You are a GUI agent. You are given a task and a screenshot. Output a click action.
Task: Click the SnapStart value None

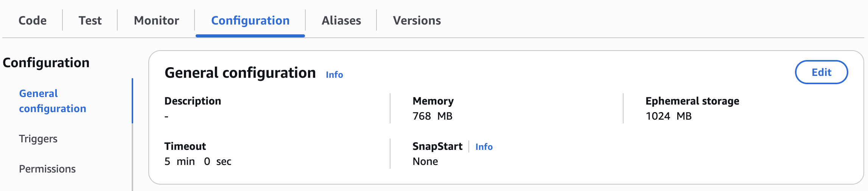pos(425,162)
